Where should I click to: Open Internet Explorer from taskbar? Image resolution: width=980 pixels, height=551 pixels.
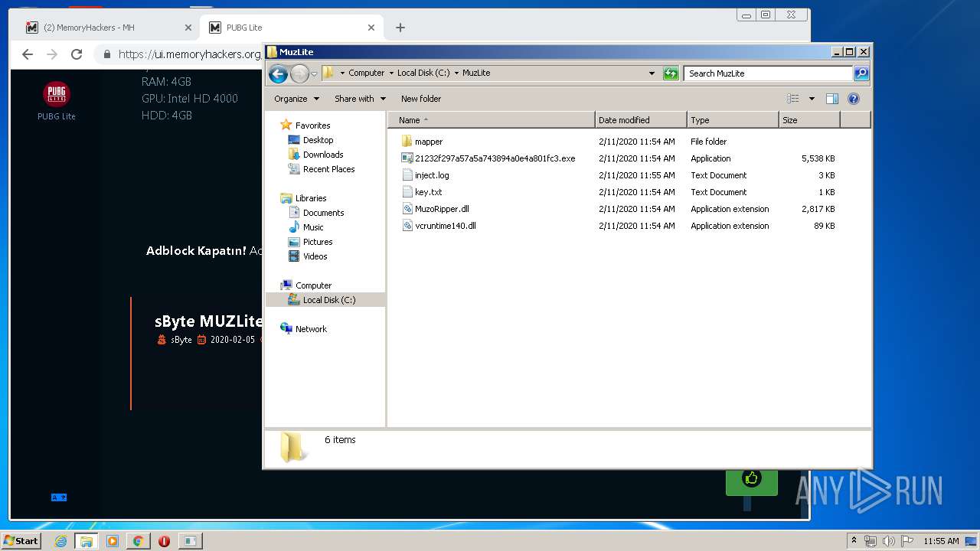(60, 541)
